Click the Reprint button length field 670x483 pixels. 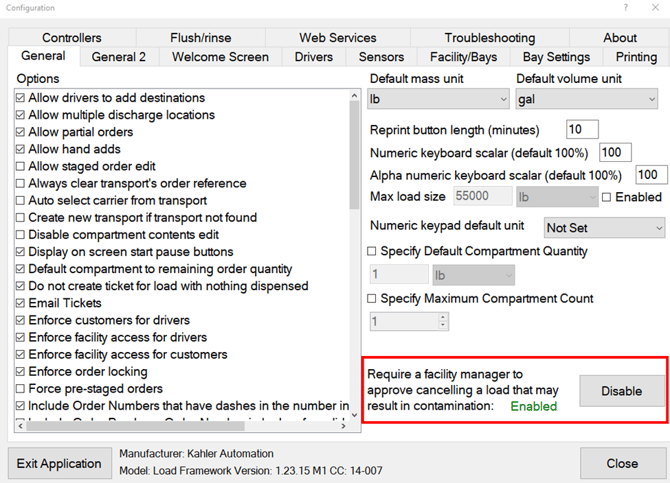pyautogui.click(x=581, y=130)
